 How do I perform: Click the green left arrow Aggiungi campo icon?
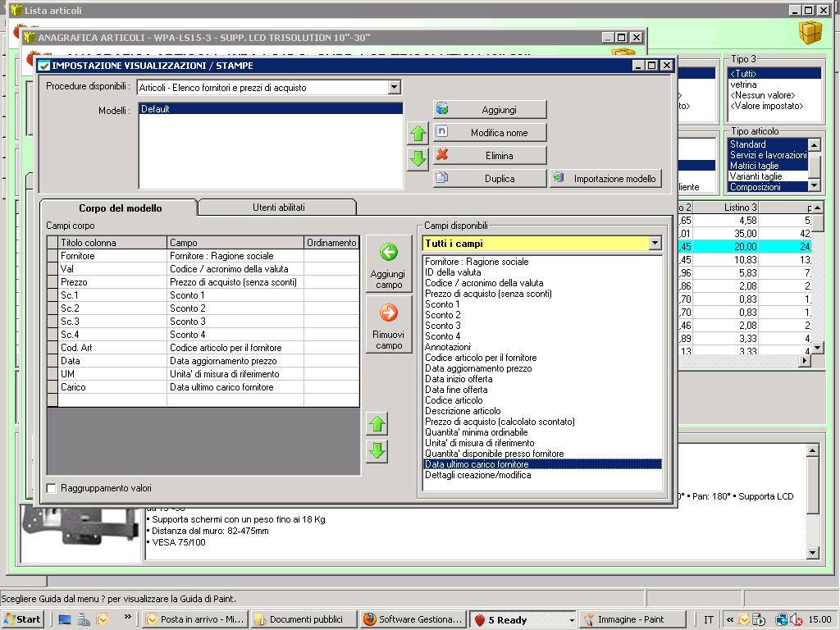[x=389, y=252]
